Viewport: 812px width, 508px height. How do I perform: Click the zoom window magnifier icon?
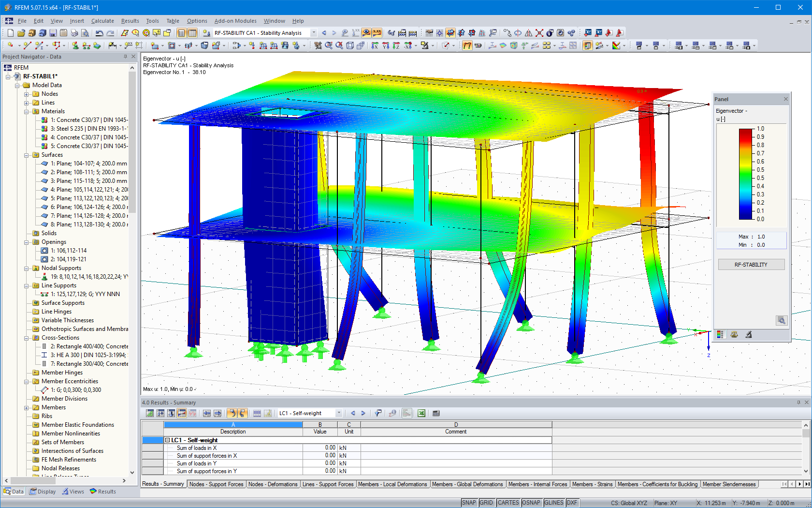coord(329,45)
